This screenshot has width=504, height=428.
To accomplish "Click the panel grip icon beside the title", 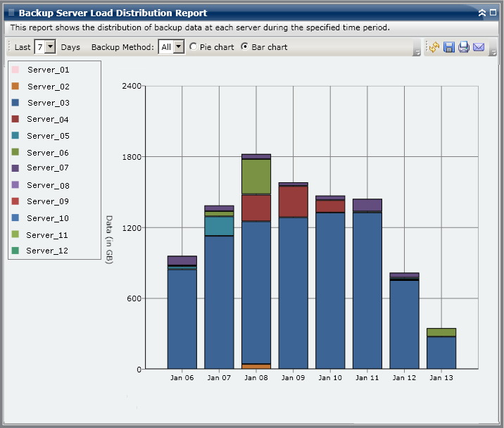I will coord(11,13).
